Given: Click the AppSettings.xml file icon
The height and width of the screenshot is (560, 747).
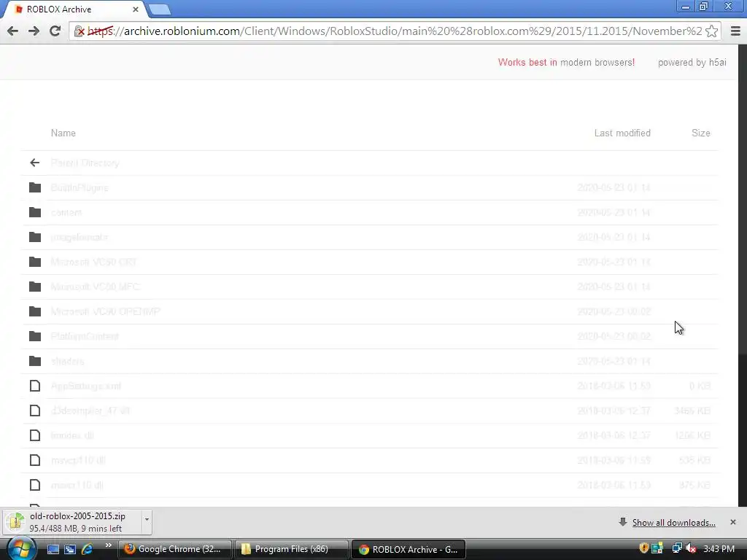Looking at the screenshot, I should coord(35,386).
